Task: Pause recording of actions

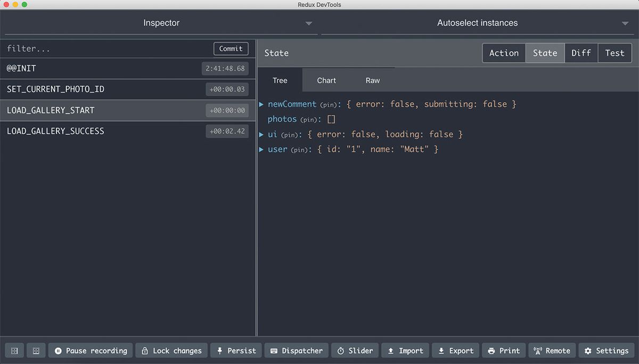Action: pos(90,350)
